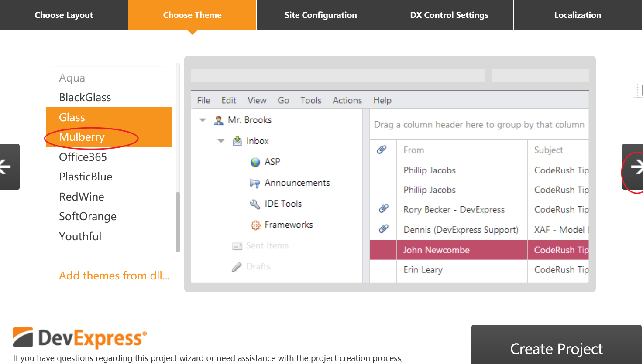
Task: Click the Inbox envelope icon
Action: coord(237,141)
